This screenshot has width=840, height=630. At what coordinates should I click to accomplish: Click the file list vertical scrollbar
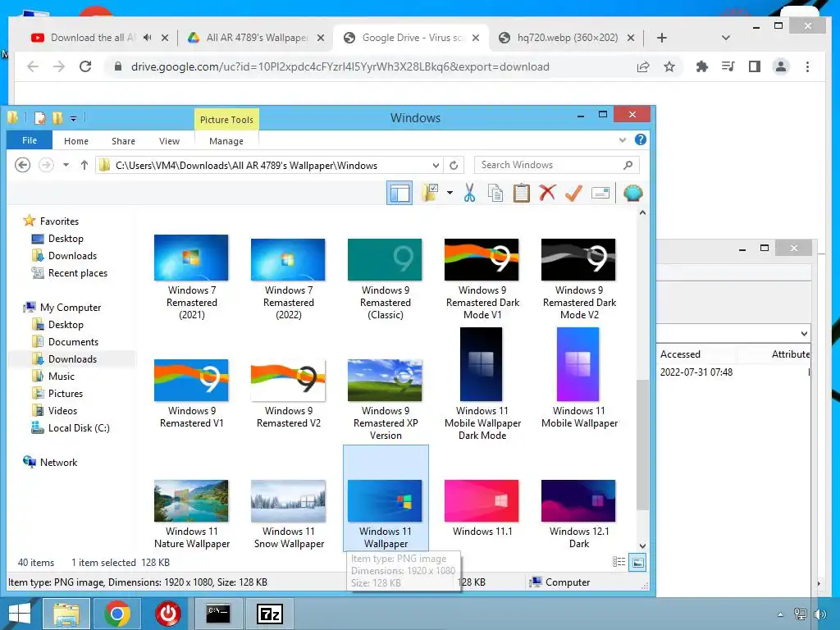point(642,445)
